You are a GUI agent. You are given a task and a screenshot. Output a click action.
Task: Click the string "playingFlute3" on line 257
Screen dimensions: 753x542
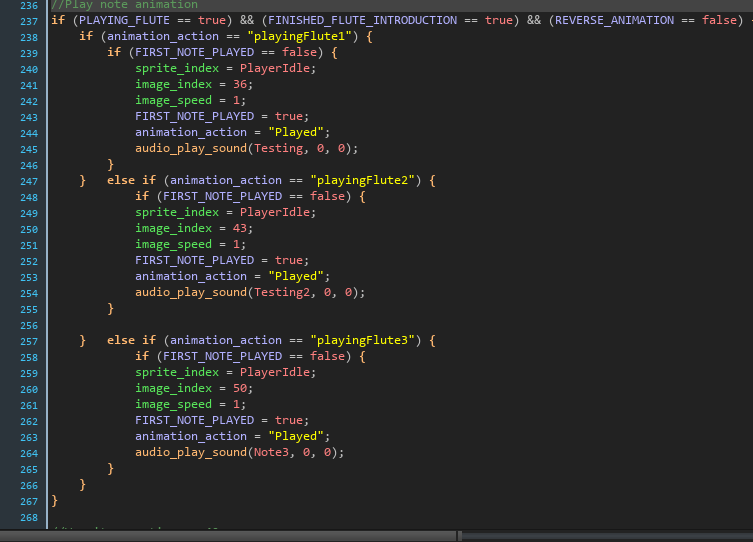click(x=363, y=340)
